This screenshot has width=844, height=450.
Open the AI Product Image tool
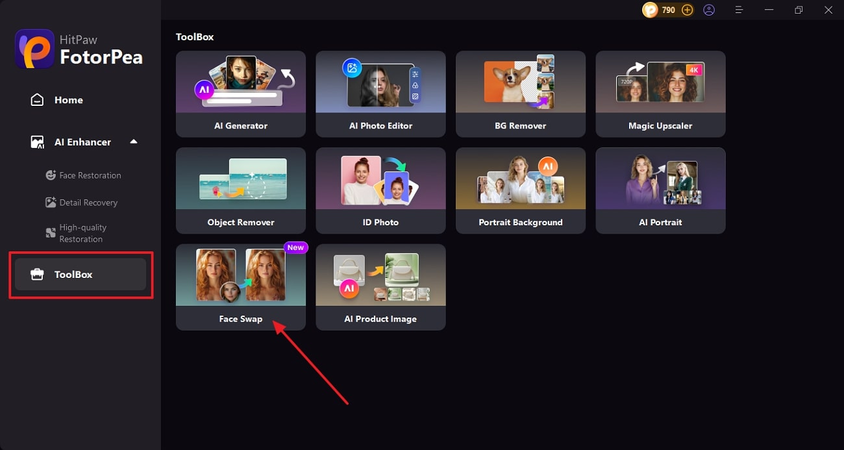tap(381, 287)
